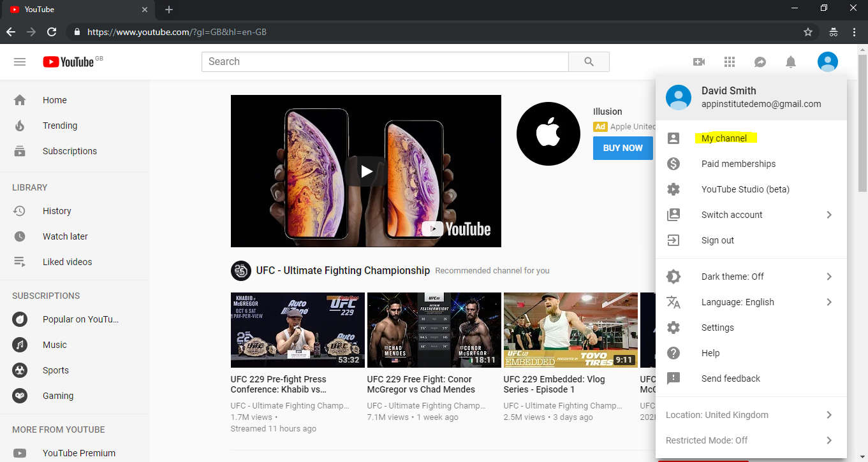Click the David Smith account name
The image size is (868, 462).
tap(729, 90)
